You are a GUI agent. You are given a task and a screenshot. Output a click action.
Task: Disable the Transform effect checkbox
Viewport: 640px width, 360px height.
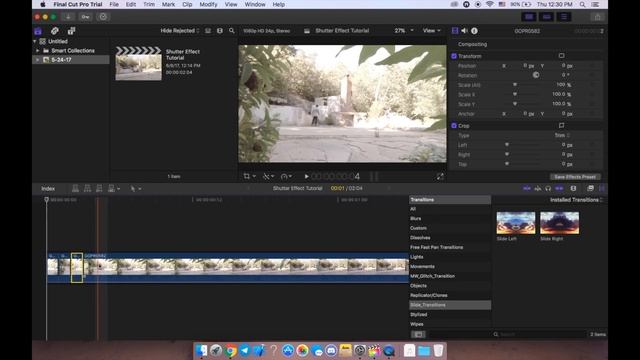(x=454, y=56)
